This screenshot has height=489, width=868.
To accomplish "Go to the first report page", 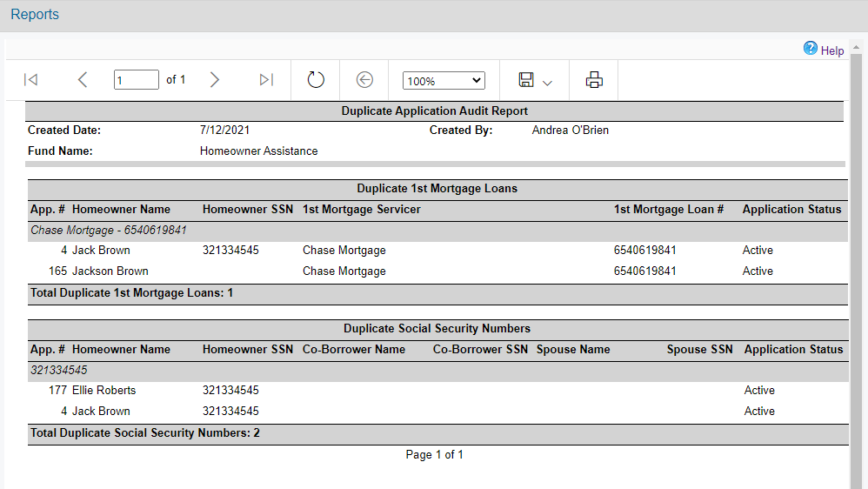I will click(x=31, y=80).
